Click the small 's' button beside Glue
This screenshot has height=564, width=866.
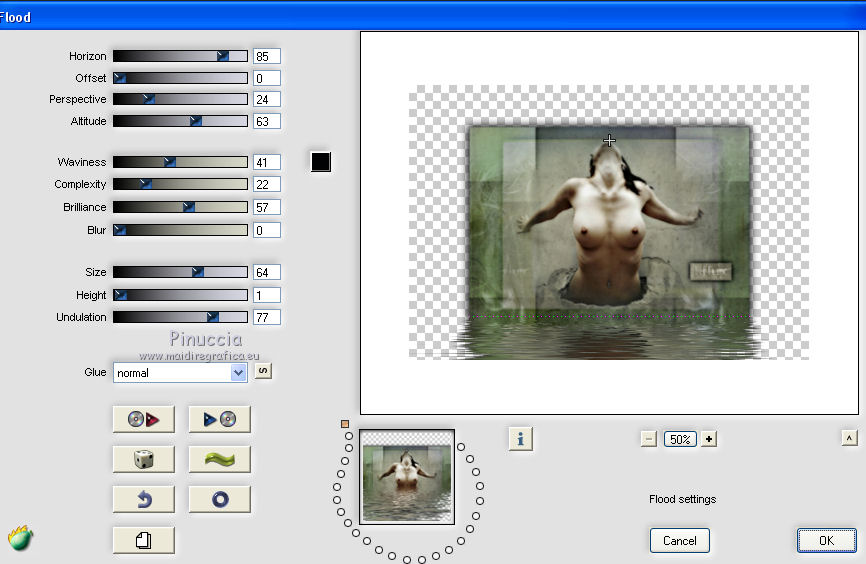coord(263,372)
